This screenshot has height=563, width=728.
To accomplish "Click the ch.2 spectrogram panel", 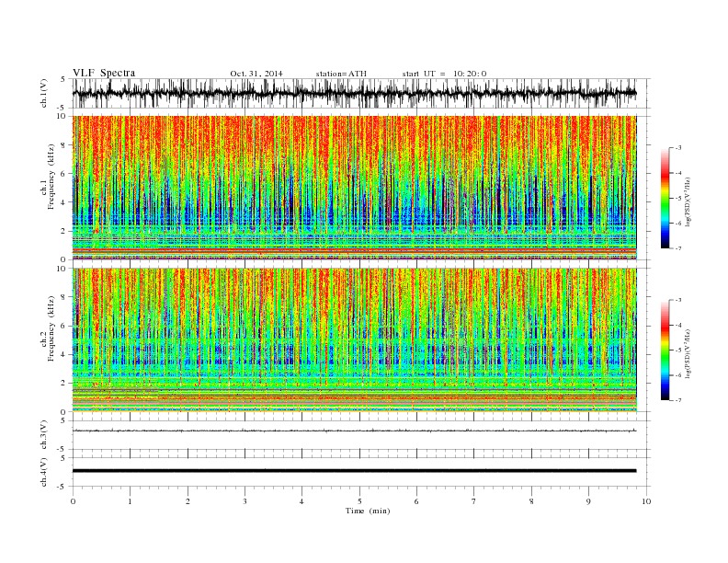I will (354, 340).
